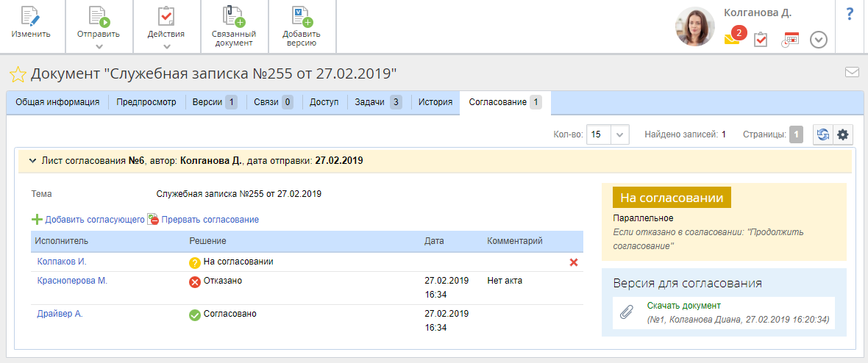The width and height of the screenshot is (868, 363).
Task: Open the Кол-во records per page dropdown
Action: (620, 135)
